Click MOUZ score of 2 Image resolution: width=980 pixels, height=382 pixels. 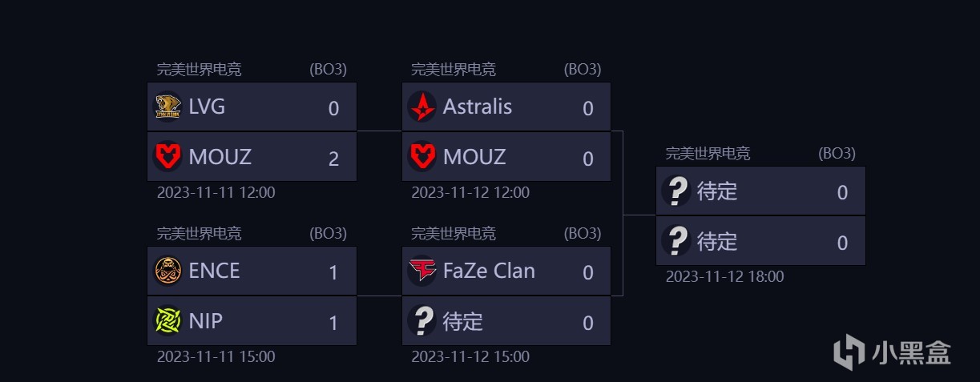(x=333, y=159)
